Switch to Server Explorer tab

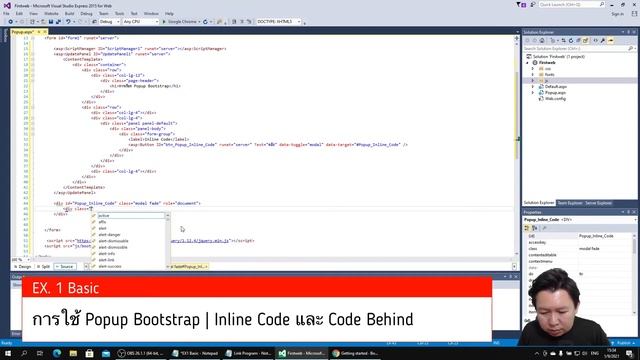[x=598, y=203]
